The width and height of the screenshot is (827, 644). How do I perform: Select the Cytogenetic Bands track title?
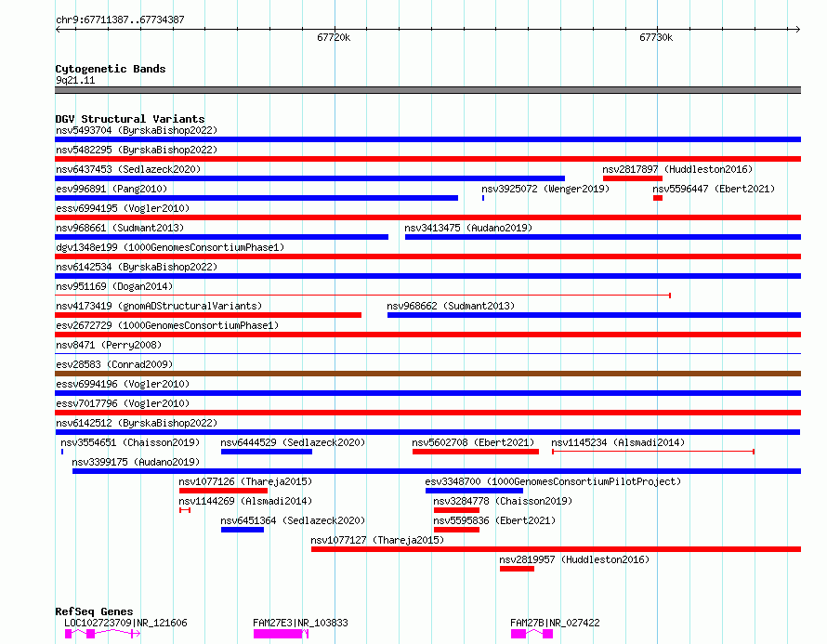(111, 69)
